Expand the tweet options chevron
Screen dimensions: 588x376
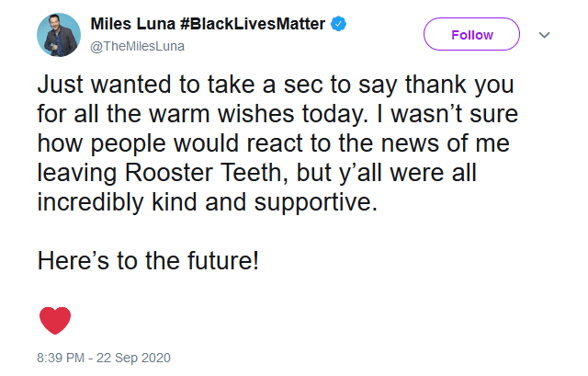544,35
